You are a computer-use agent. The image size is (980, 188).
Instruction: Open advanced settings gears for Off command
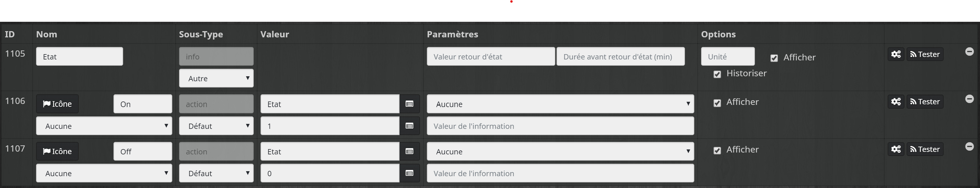pyautogui.click(x=896, y=149)
